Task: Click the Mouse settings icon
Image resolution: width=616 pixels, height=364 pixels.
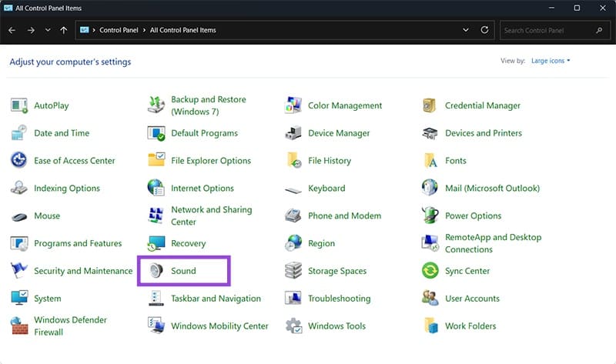Action: (19, 216)
